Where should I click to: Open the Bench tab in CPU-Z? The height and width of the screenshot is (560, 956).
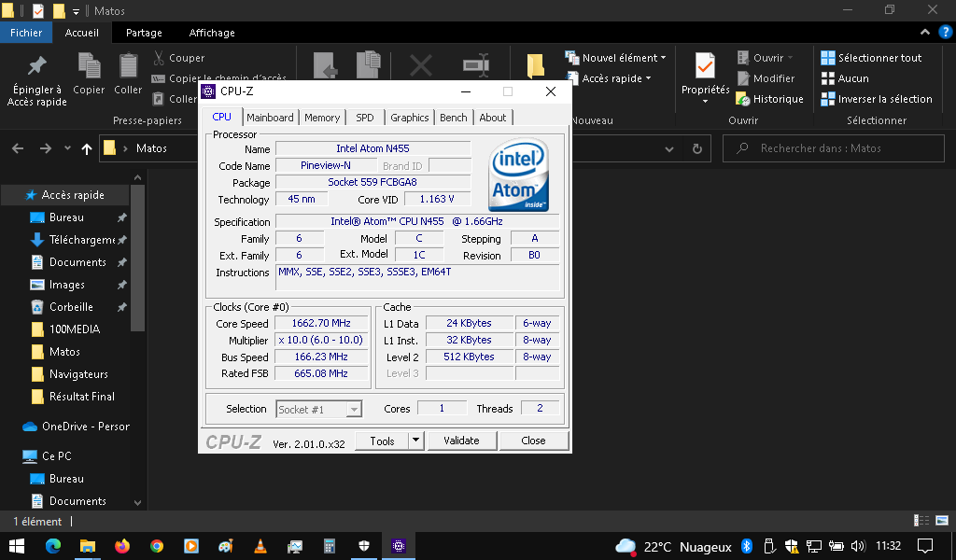click(453, 118)
